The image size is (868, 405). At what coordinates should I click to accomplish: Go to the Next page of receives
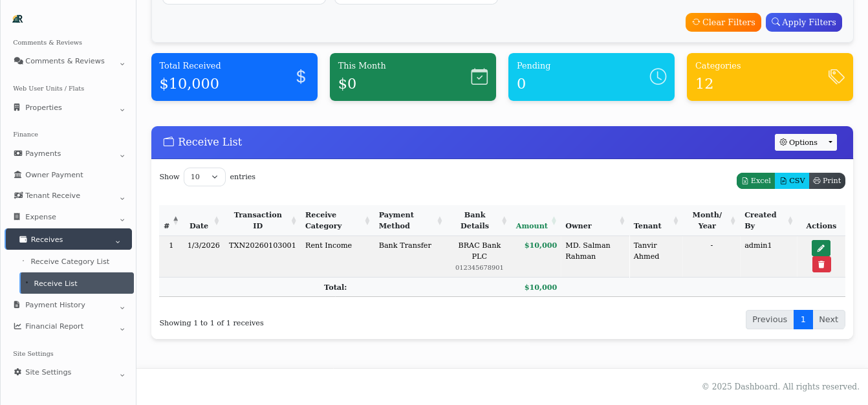[829, 319]
